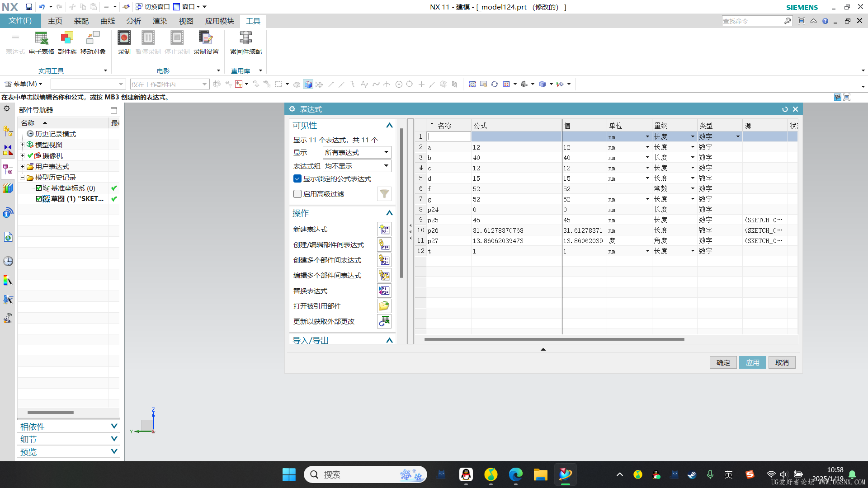Click the 替换表达式 icon
Viewport: 868px width, 488px height.
(x=384, y=291)
